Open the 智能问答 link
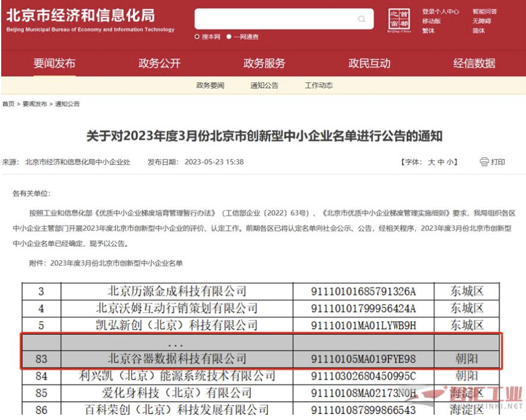The height and width of the screenshot is (420, 526). point(484,11)
